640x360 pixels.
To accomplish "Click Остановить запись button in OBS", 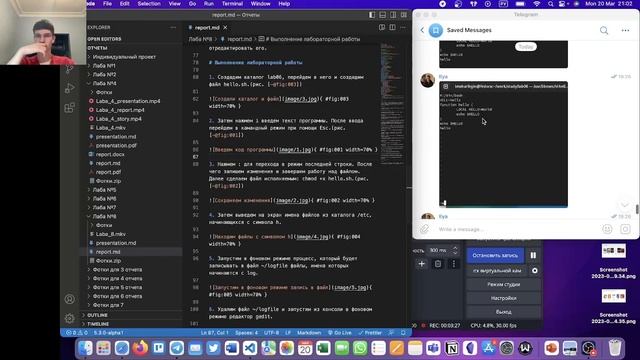I will click(x=495, y=256).
